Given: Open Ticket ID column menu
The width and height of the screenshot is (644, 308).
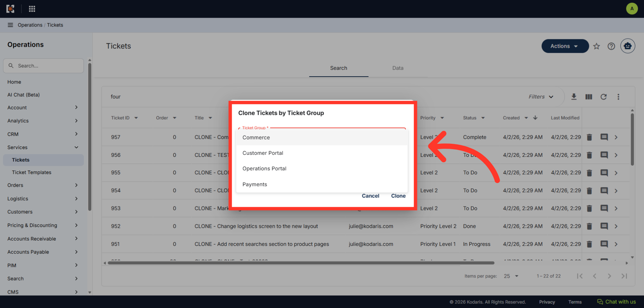Looking at the screenshot, I should [136, 118].
